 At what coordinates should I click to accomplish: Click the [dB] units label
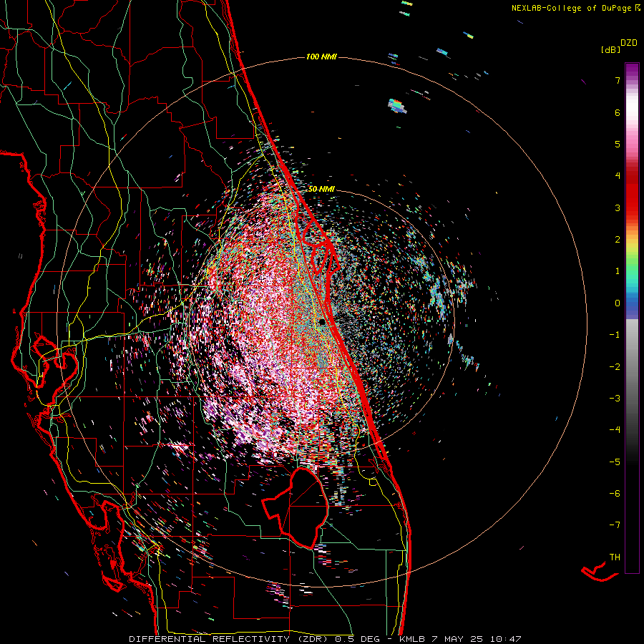611,49
